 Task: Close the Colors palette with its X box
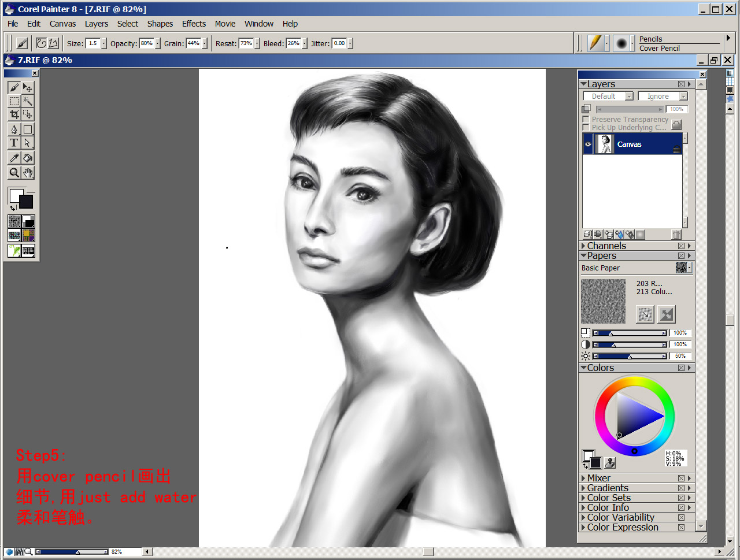coord(681,368)
